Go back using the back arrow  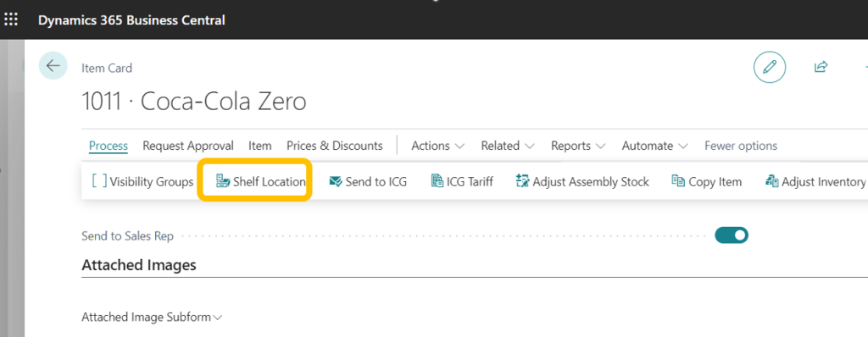pos(53,66)
